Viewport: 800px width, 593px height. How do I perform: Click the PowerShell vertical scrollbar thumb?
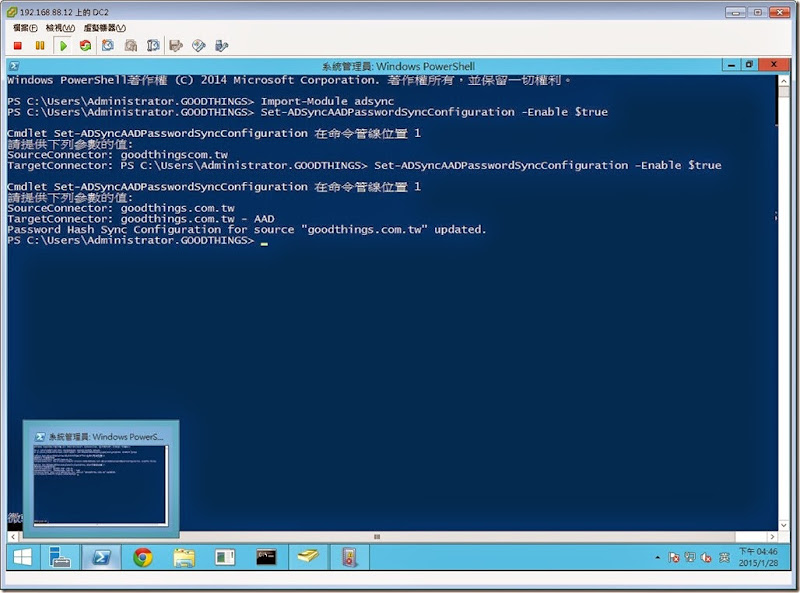[784, 91]
